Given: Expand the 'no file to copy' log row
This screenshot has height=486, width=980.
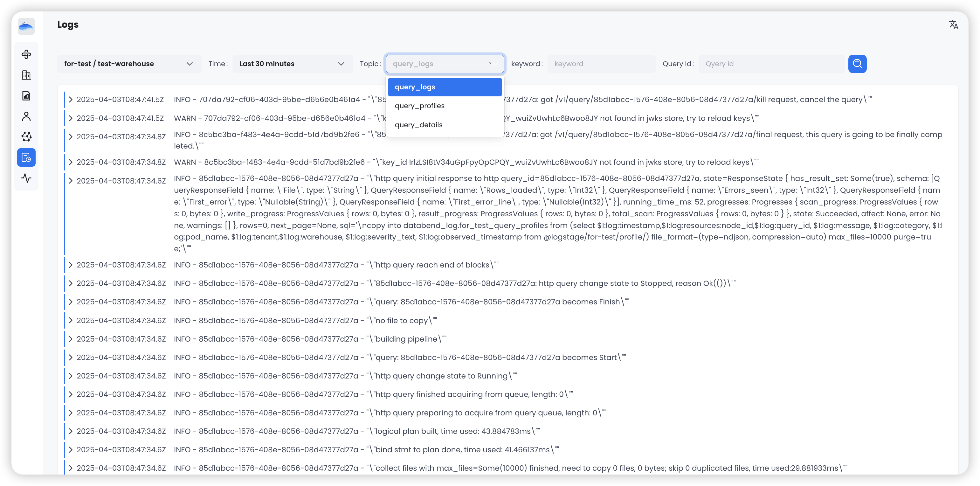Looking at the screenshot, I should click(x=70, y=320).
